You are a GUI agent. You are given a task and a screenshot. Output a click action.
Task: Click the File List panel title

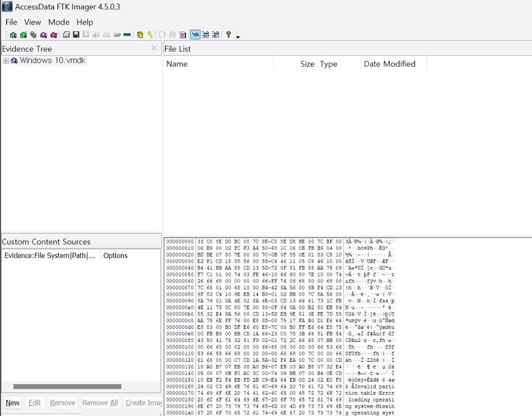click(178, 49)
